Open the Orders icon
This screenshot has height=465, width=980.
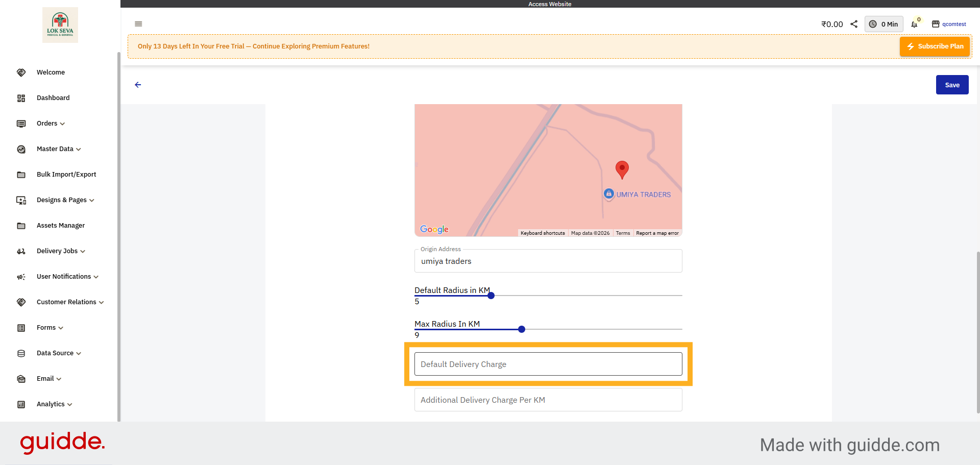(21, 124)
